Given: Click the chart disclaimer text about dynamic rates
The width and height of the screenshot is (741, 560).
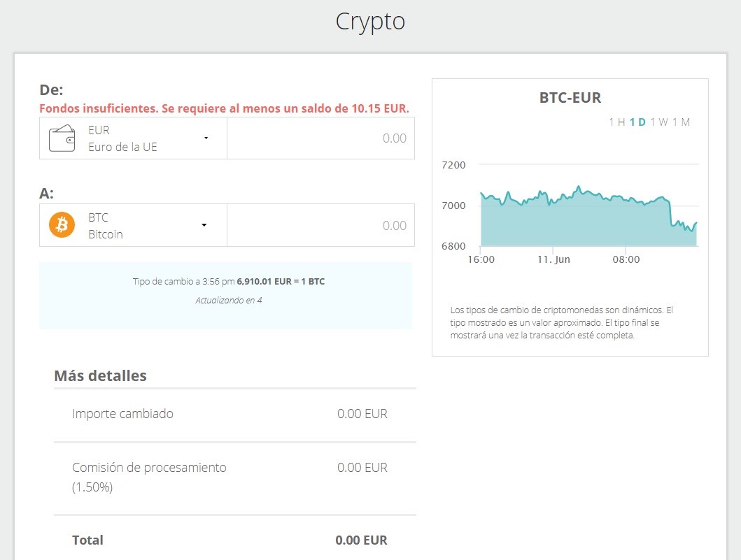Looking at the screenshot, I should tap(561, 322).
